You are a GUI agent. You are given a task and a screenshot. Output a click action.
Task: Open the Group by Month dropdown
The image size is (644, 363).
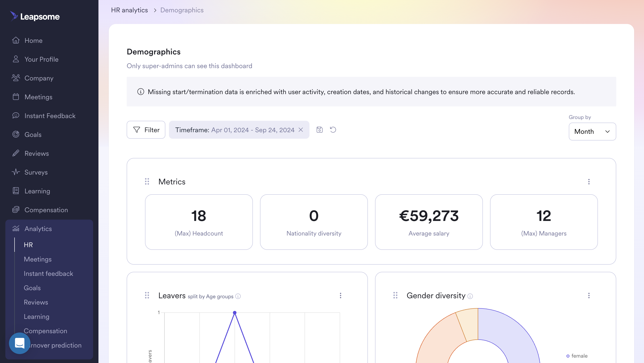click(x=592, y=132)
